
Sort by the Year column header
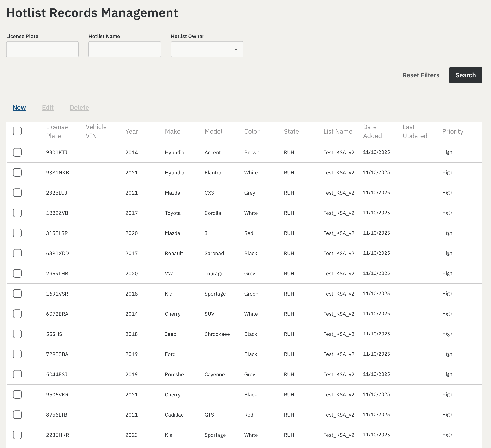tap(132, 132)
